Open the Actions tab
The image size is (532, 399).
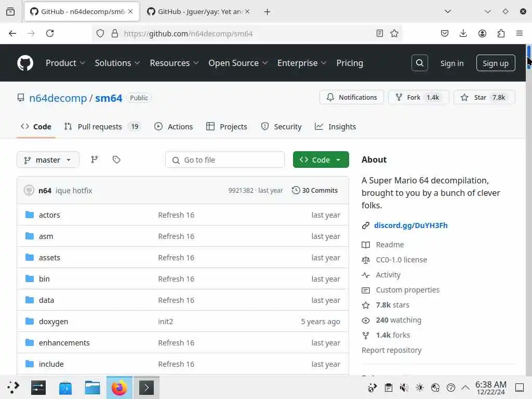pyautogui.click(x=174, y=127)
